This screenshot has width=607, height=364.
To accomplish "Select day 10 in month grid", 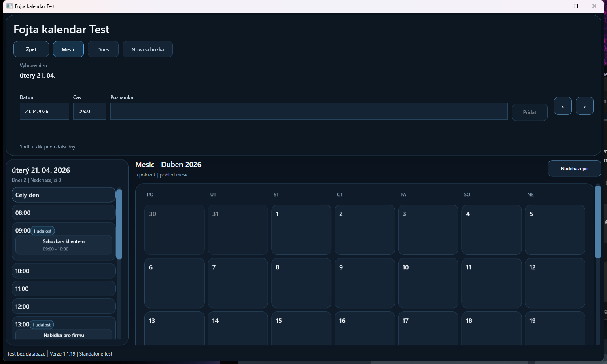I will click(x=428, y=283).
